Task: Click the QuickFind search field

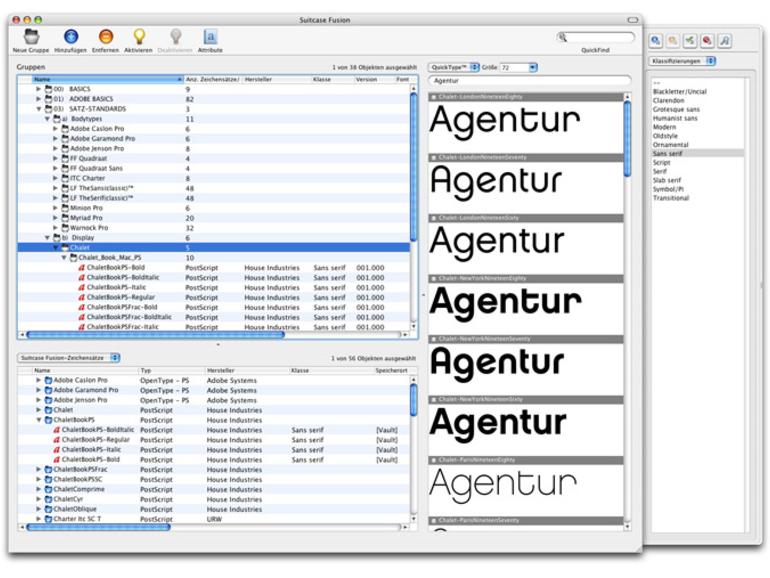Action: point(596,37)
